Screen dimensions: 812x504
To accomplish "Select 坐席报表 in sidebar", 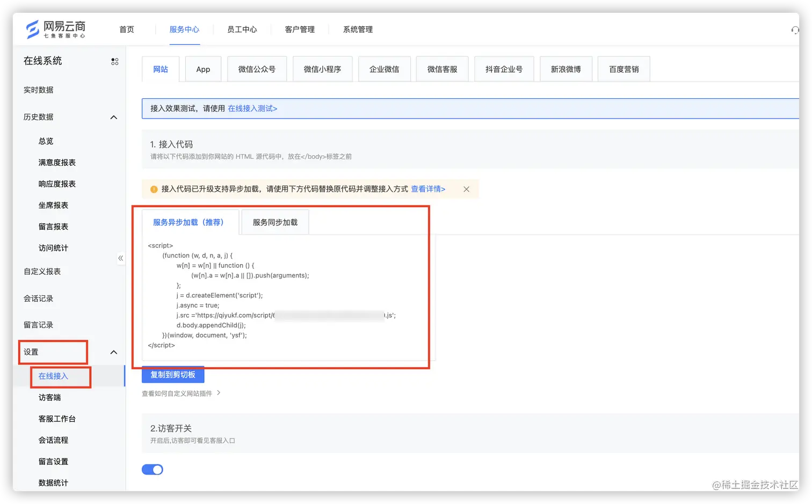I will (53, 206).
